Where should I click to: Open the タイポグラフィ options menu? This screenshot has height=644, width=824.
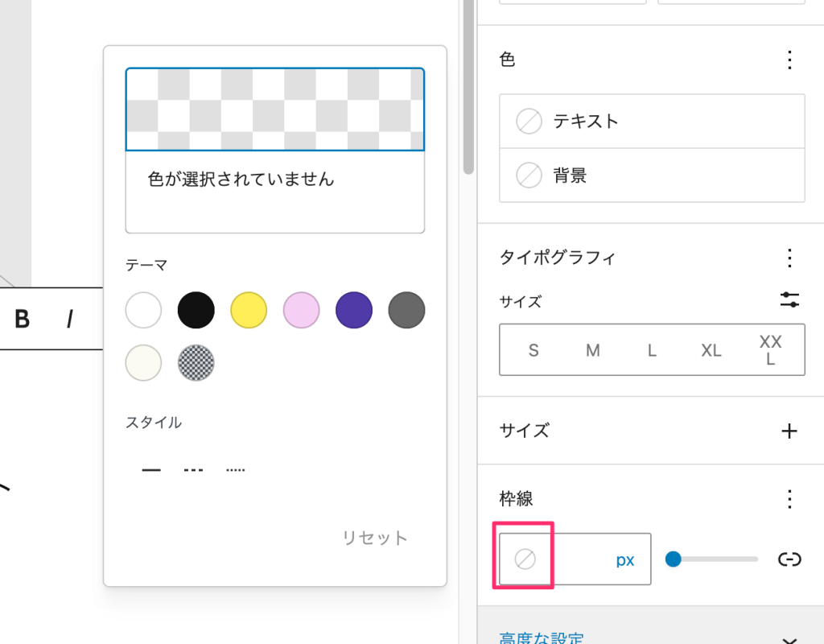[x=789, y=258]
